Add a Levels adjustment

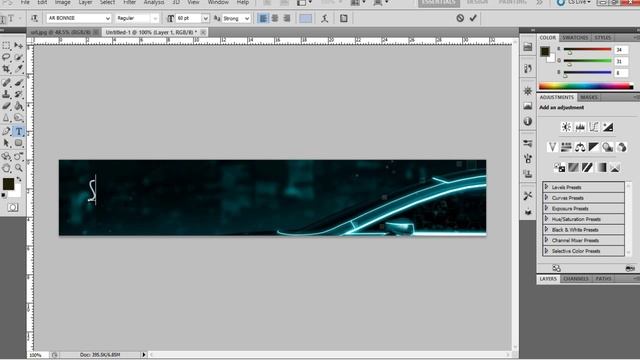pyautogui.click(x=580, y=127)
